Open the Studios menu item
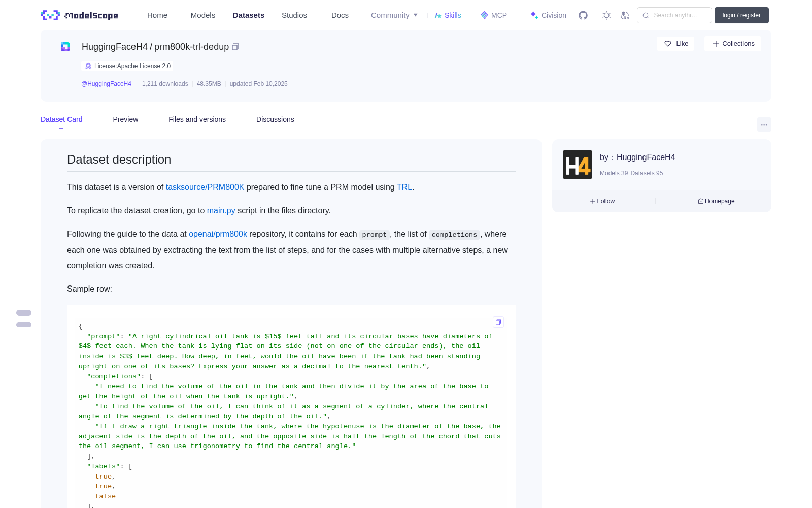Image resolution: width=812 pixels, height=508 pixels. pyautogui.click(x=294, y=15)
